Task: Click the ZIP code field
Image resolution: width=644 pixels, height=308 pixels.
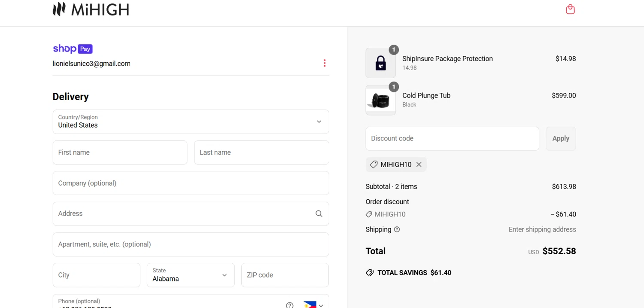Action: click(285, 275)
